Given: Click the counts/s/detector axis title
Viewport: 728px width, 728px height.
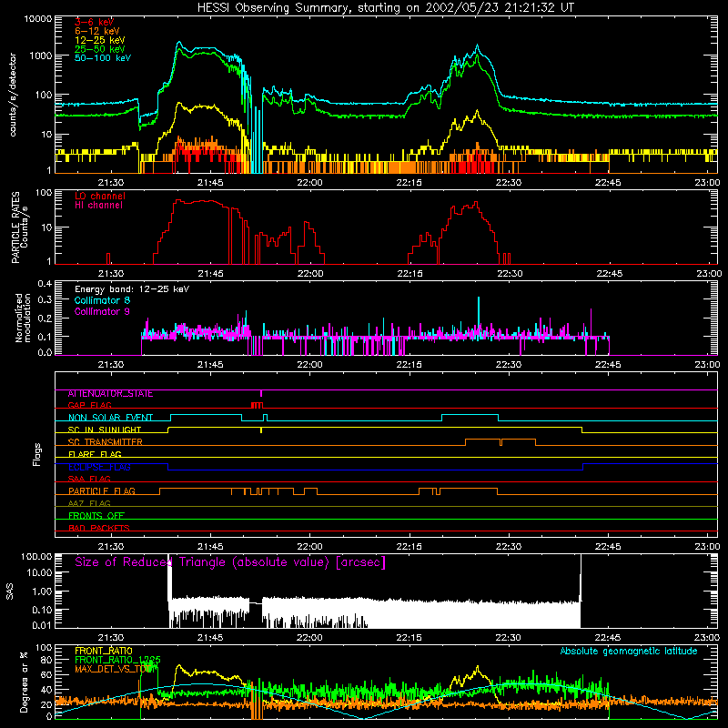Looking at the screenshot, I should [13, 95].
